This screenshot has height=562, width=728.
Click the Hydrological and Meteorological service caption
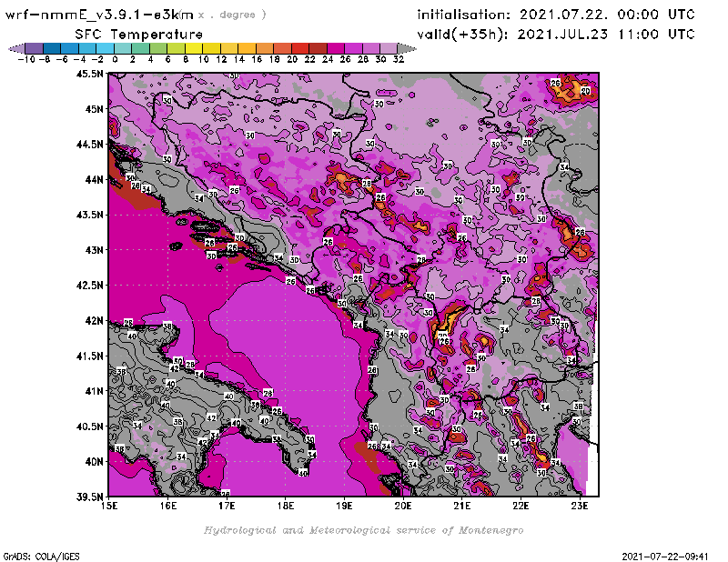(363, 530)
